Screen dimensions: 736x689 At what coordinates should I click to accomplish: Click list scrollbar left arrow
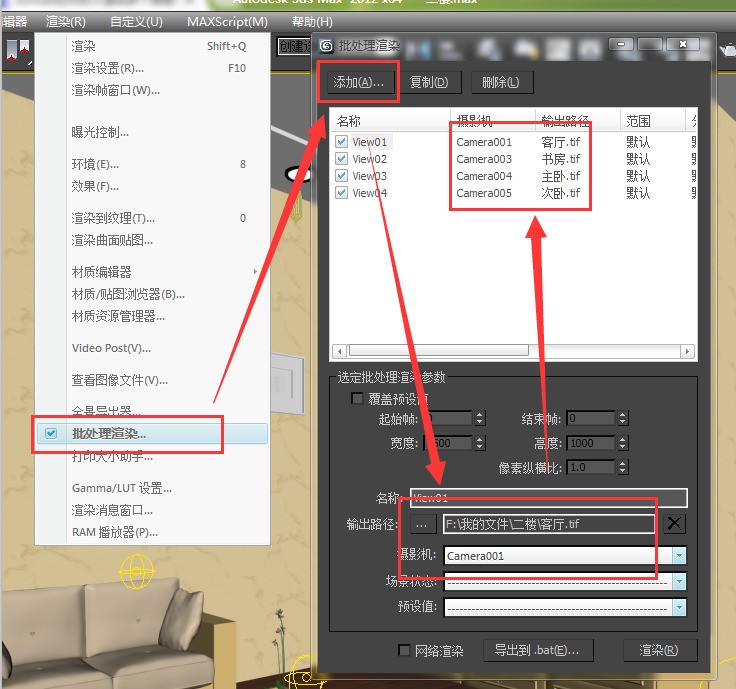[340, 351]
